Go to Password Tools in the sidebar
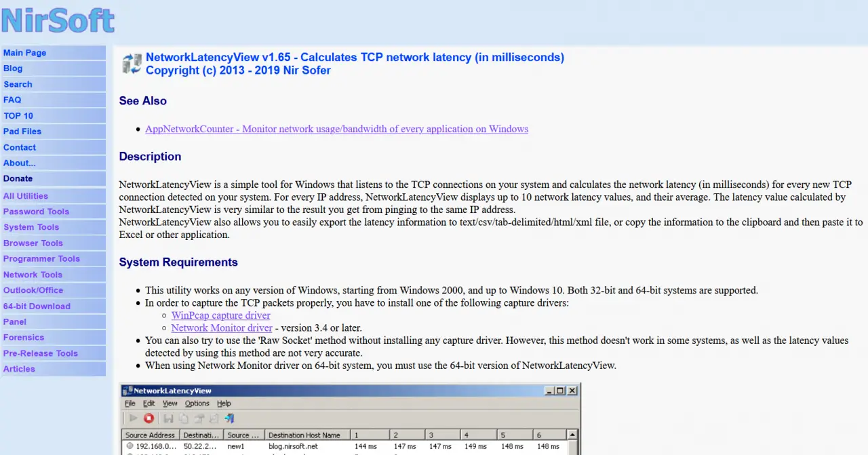 pos(36,212)
